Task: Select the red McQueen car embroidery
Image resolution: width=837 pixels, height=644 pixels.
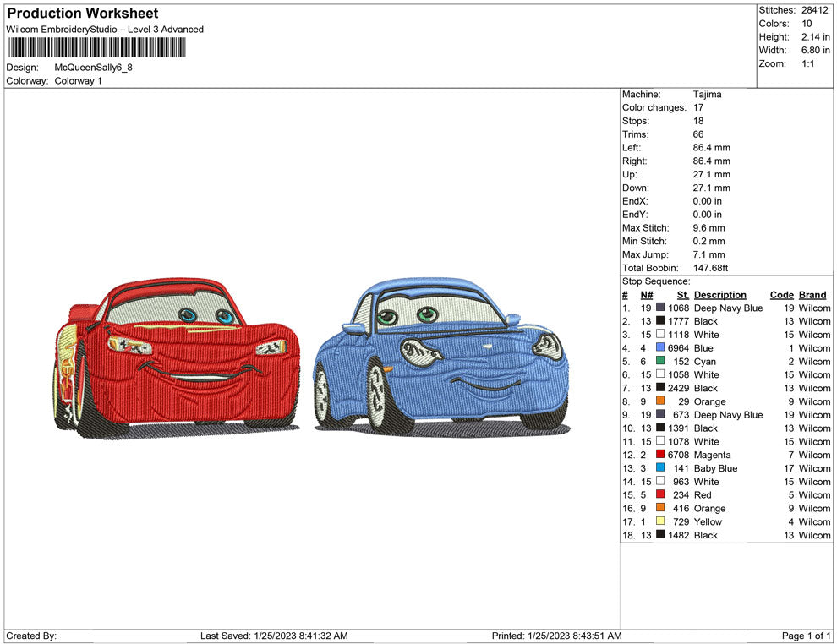Action: click(176, 355)
